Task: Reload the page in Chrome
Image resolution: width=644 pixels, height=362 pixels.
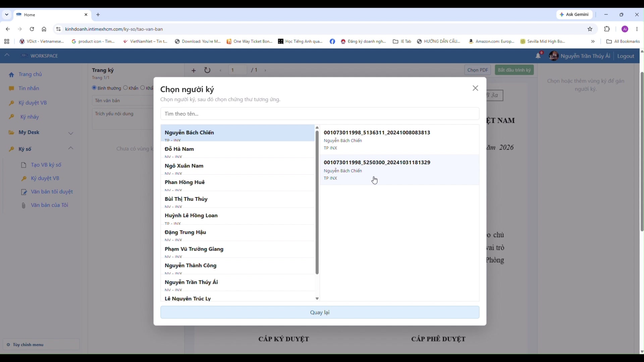Action: click(x=32, y=29)
